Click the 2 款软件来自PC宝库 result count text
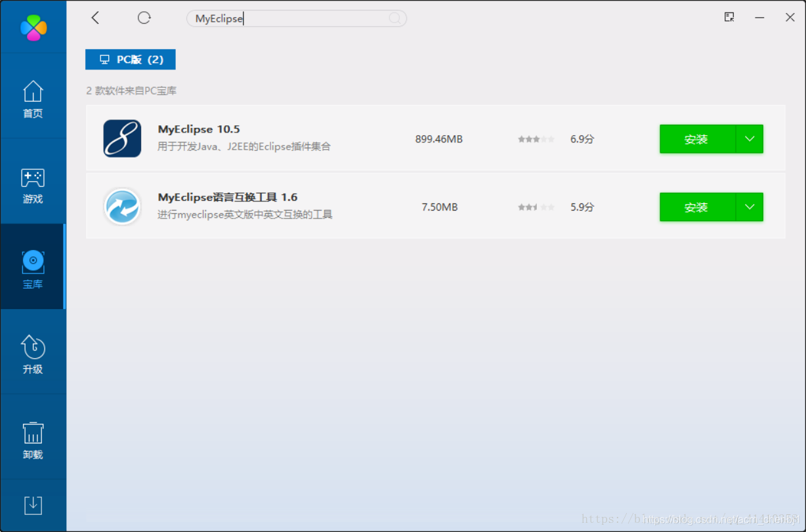Viewport: 806px width, 532px height. pos(131,91)
